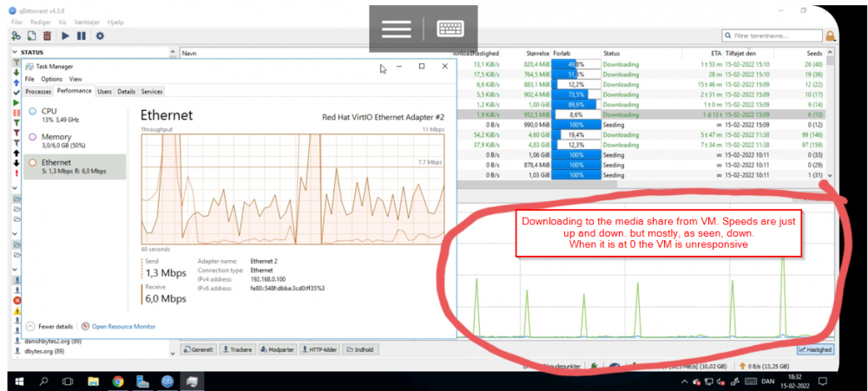Screen dimensions: 868x391
Task: Click the torrent list vertical scrollbar
Action: coord(829,114)
